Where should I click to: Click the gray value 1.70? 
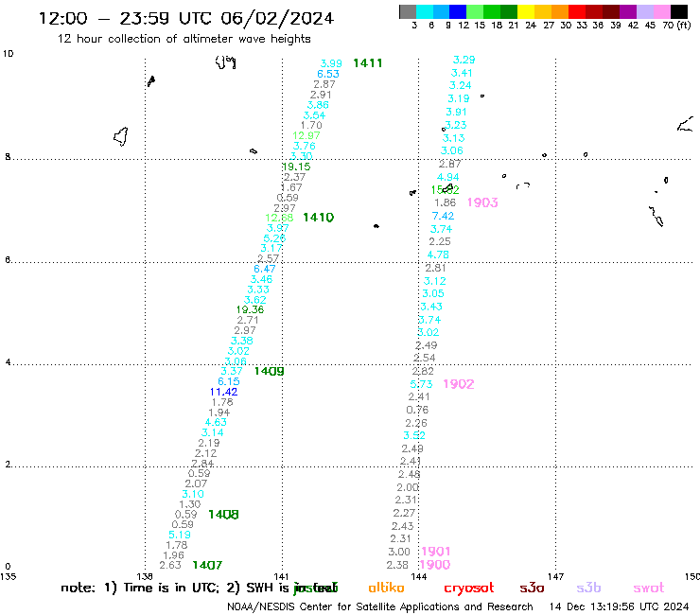[311, 125]
